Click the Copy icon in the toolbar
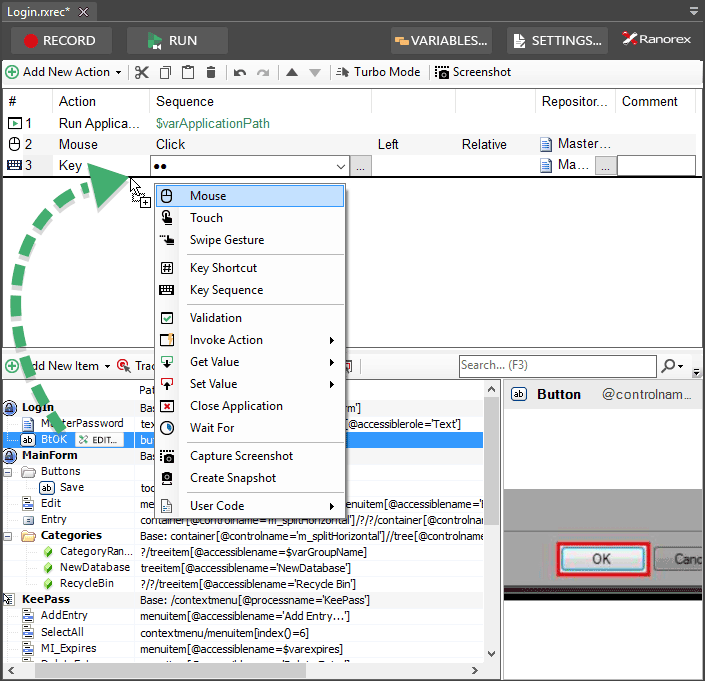 click(165, 72)
